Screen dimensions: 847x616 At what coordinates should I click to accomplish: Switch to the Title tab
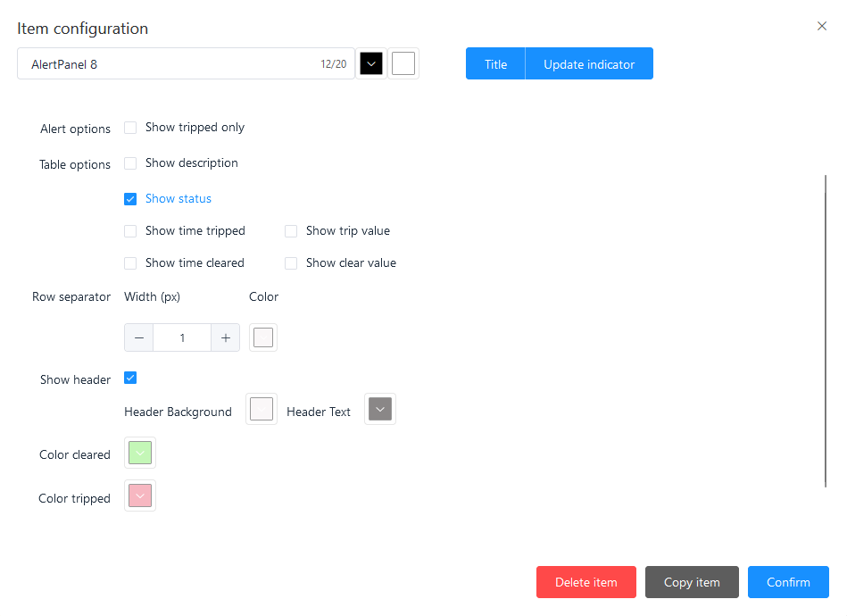(x=495, y=64)
